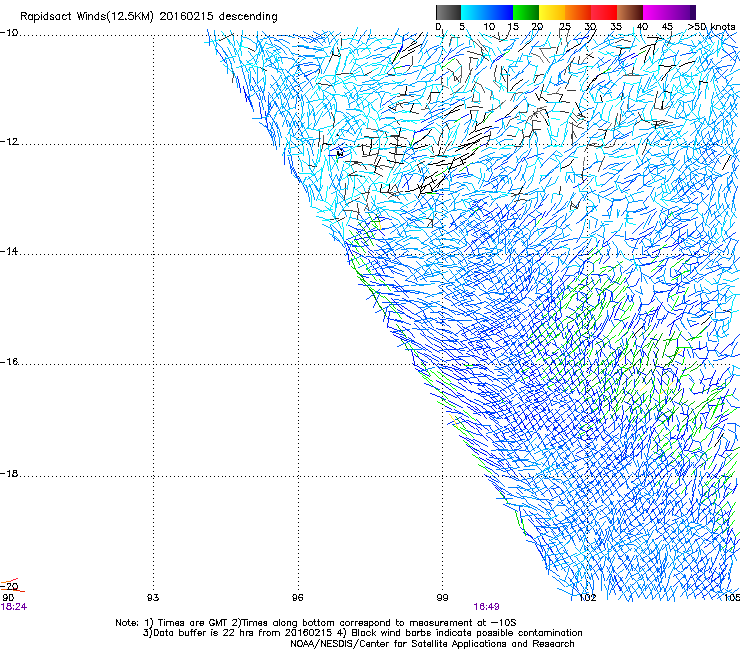
Task: Click the gray 0-5 knots color swatch
Action: pyautogui.click(x=448, y=12)
